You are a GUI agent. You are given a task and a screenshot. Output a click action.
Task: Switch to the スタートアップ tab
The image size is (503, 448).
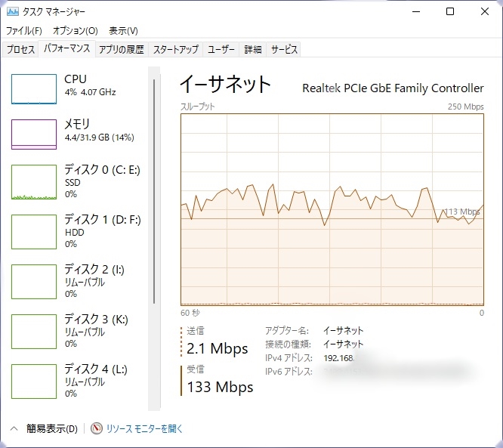coord(176,49)
